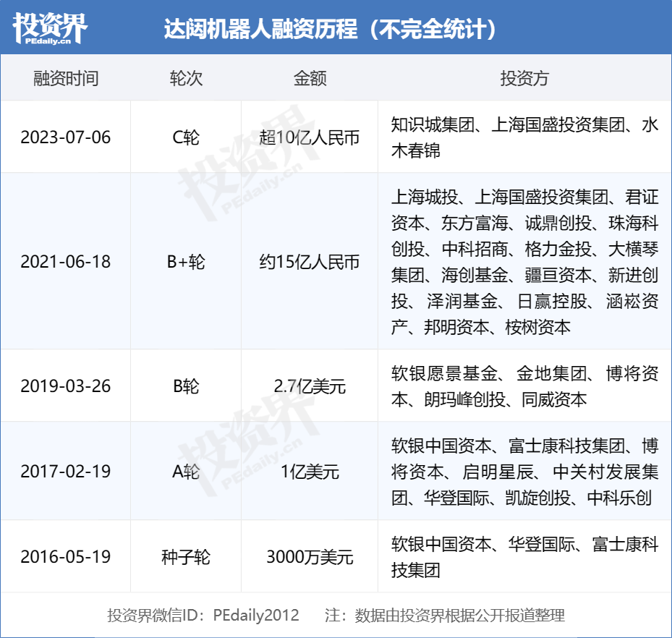Click the investors cell starting with 上海城投
Image resolution: width=672 pixels, height=638 pixels.
click(524, 262)
